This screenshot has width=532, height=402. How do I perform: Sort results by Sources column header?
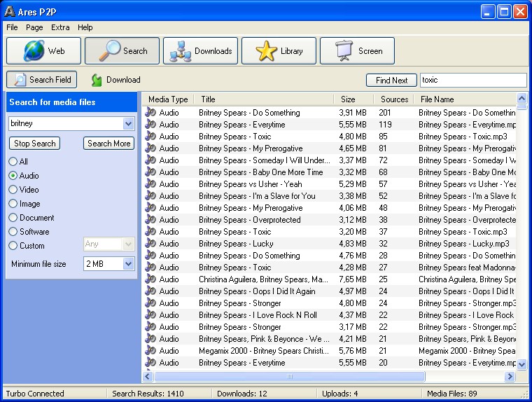(393, 99)
